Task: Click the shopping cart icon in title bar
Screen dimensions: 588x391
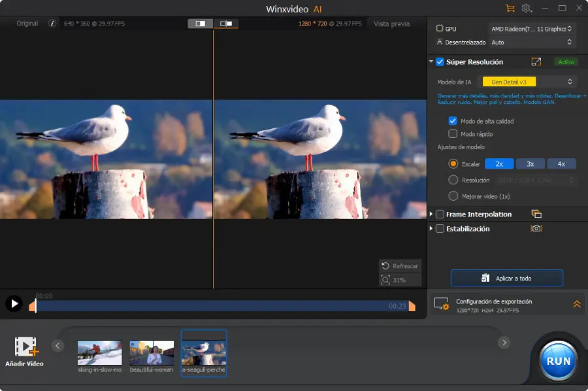Action: click(510, 8)
